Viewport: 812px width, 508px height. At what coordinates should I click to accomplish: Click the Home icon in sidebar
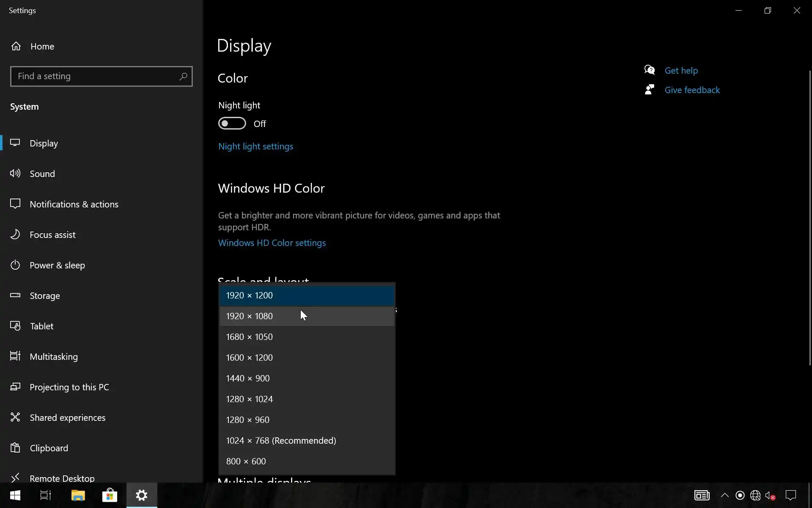pyautogui.click(x=16, y=46)
